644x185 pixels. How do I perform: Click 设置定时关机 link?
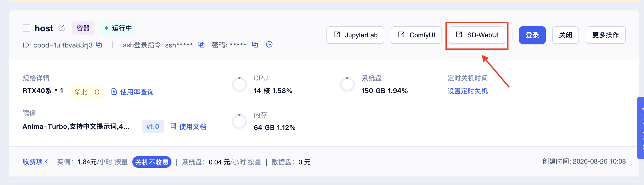pos(468,91)
